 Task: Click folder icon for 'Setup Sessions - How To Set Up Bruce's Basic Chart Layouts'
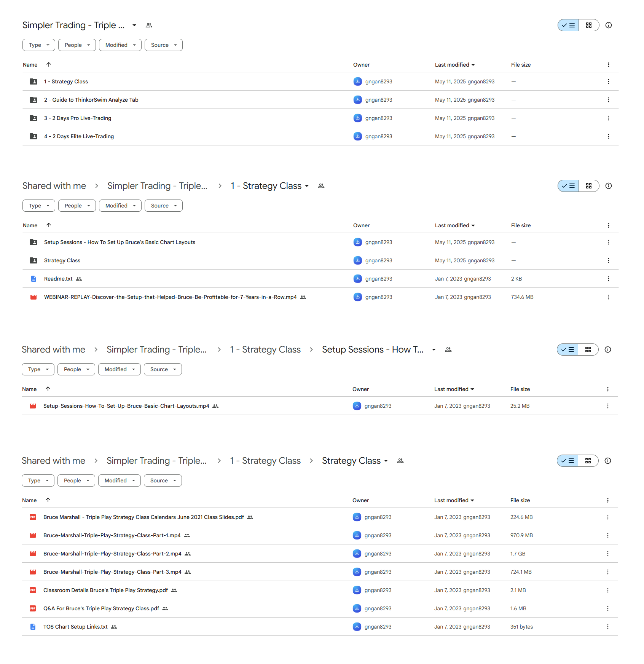point(33,242)
